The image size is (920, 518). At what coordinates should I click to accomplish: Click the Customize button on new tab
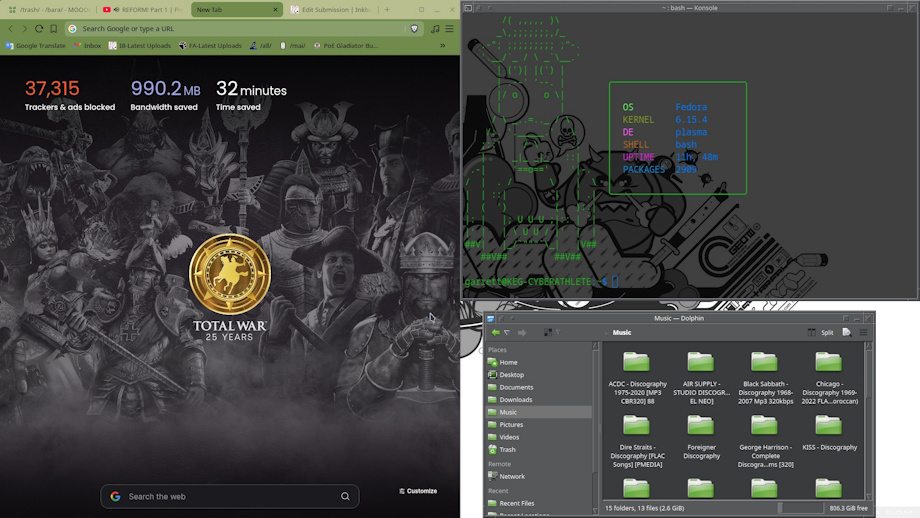(x=418, y=491)
